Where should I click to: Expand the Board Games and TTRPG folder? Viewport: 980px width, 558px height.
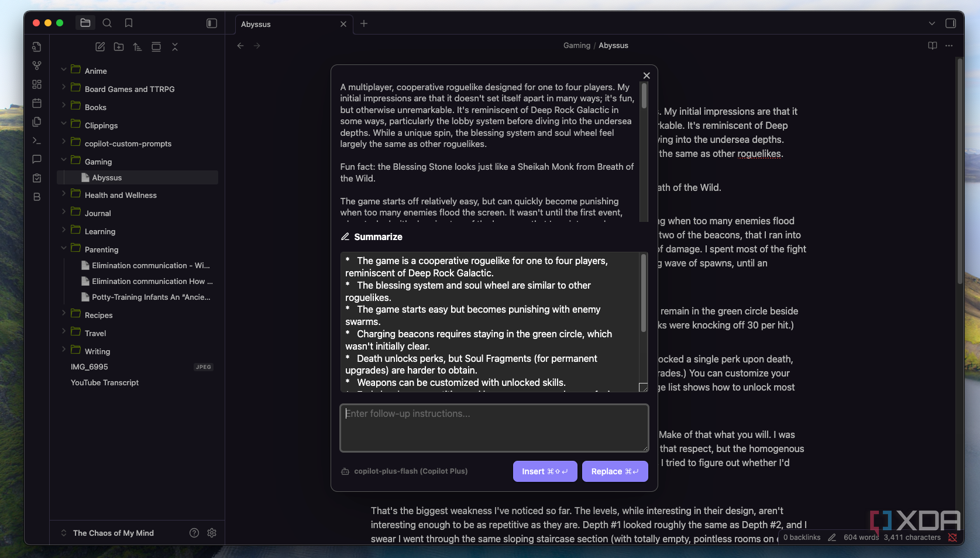pyautogui.click(x=64, y=88)
